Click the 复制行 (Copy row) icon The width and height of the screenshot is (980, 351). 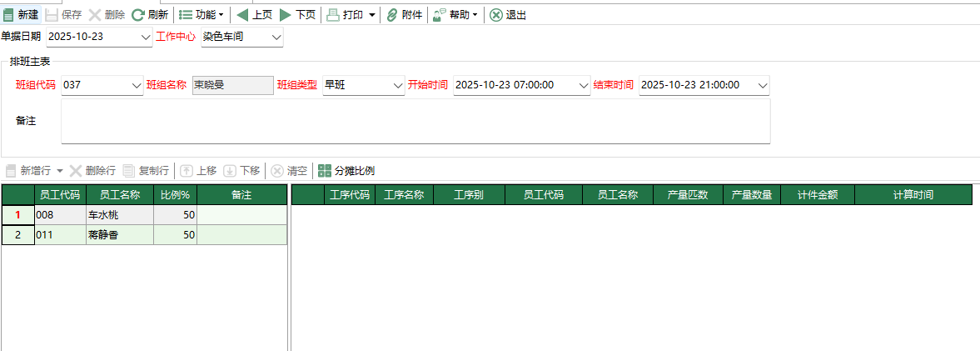coord(129,170)
